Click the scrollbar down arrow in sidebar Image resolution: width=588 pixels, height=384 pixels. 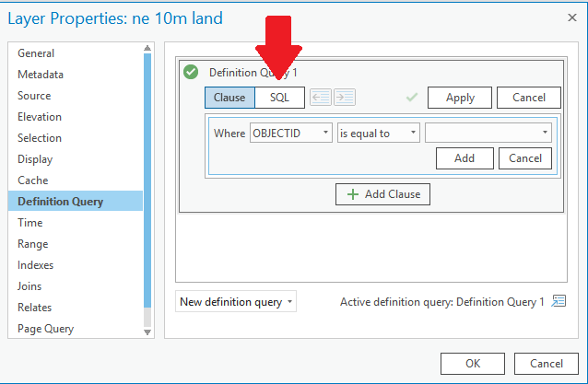(x=147, y=332)
